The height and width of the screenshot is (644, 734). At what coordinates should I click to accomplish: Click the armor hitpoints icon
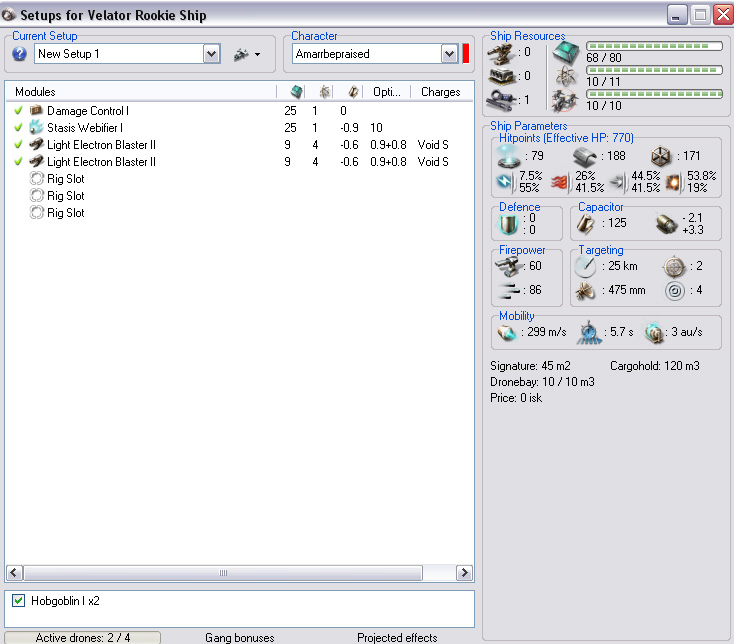pos(585,156)
